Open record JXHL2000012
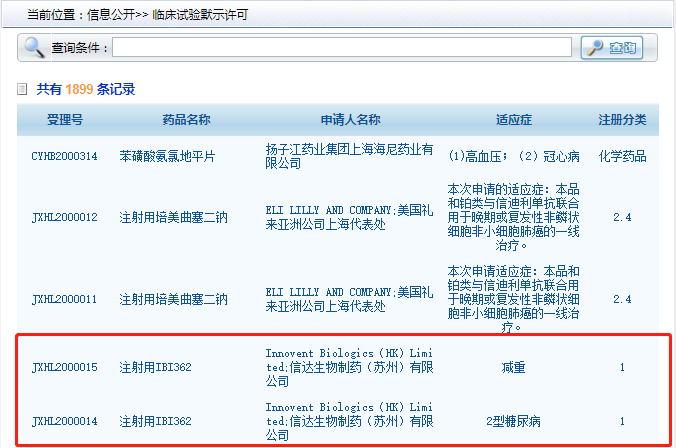The height and width of the screenshot is (448, 676). [65, 217]
